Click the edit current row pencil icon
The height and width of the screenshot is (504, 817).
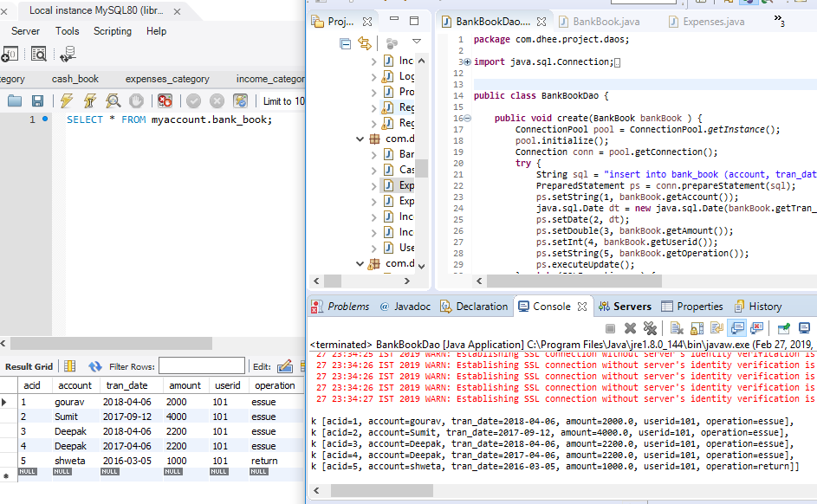tap(285, 366)
